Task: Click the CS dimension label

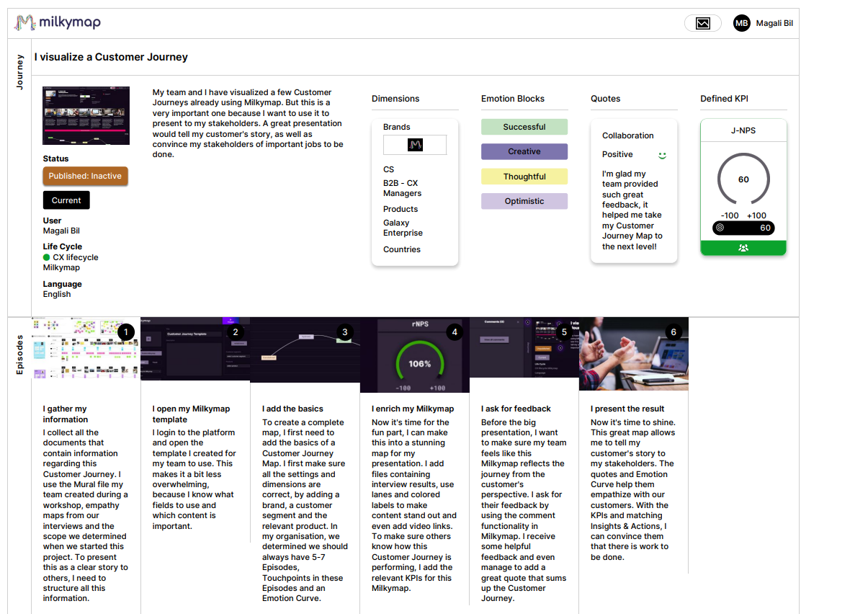Action: [x=389, y=169]
